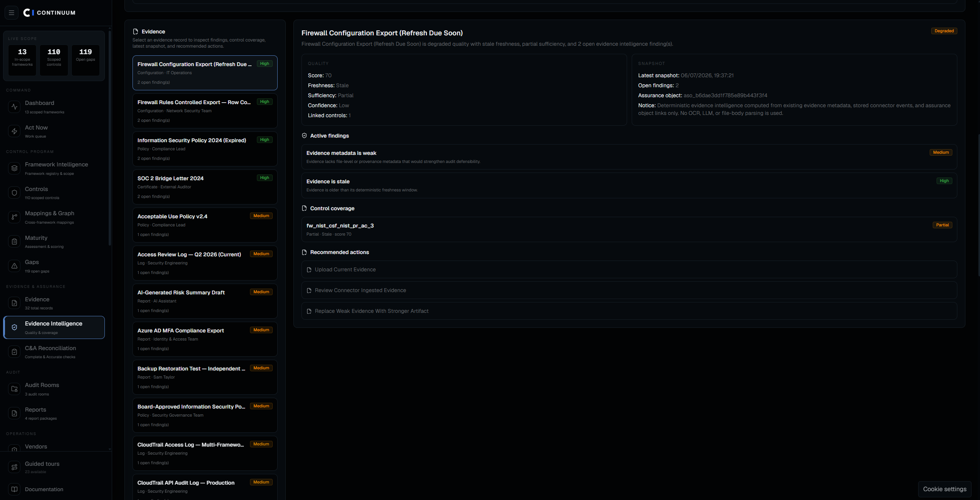Screen dimensions: 980x500
Task: Select Acceptable Use Policy v2.4 record
Action: click(205, 225)
